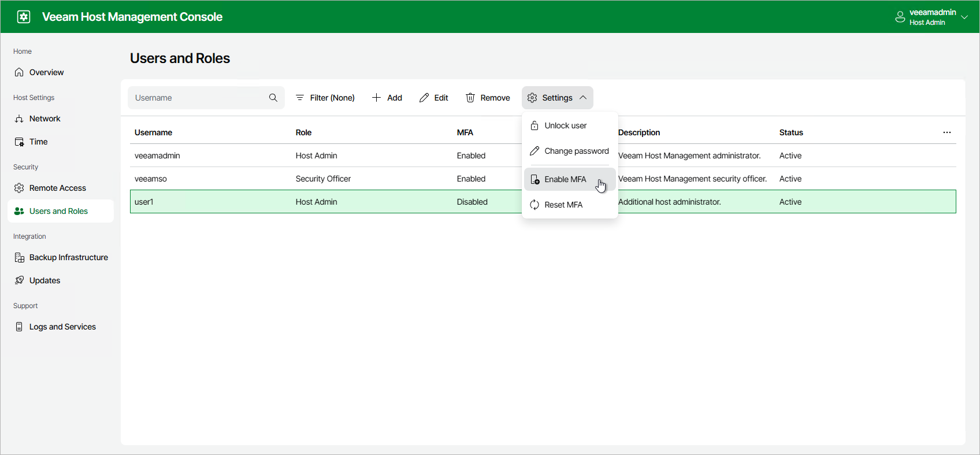
Task: Click the Security Officer role cell
Action: point(323,179)
